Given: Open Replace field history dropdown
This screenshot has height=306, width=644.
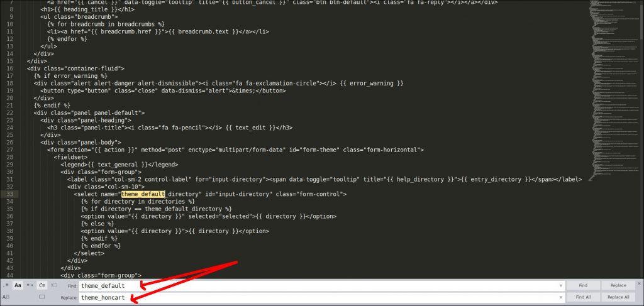Looking at the screenshot, I should (560, 297).
